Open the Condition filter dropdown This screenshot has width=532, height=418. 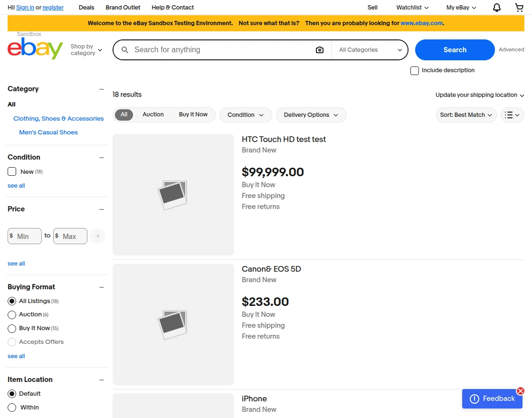246,115
